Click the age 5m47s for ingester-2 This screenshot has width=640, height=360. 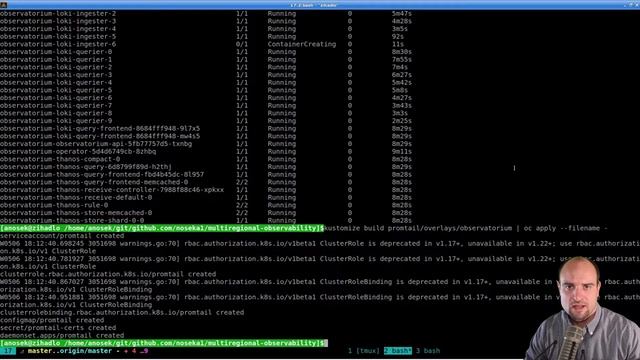(x=402, y=13)
